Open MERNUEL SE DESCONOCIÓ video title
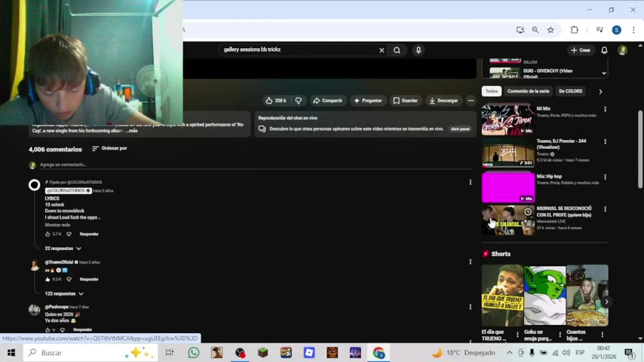The image size is (644, 362). 564,212
